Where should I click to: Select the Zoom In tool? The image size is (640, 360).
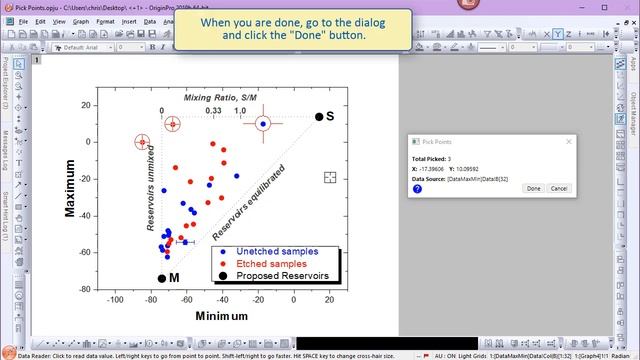[x=19, y=75]
